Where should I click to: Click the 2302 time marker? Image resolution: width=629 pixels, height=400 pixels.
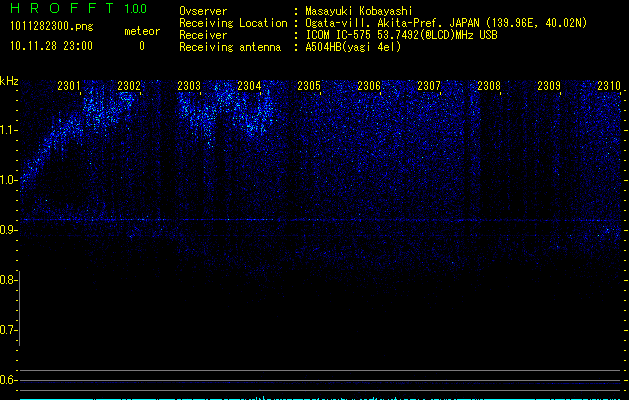(129, 85)
